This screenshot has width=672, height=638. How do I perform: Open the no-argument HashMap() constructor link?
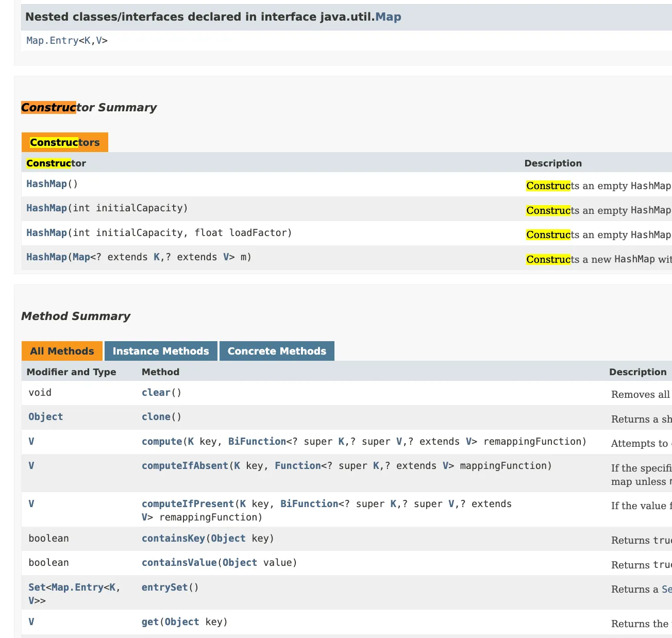46,184
